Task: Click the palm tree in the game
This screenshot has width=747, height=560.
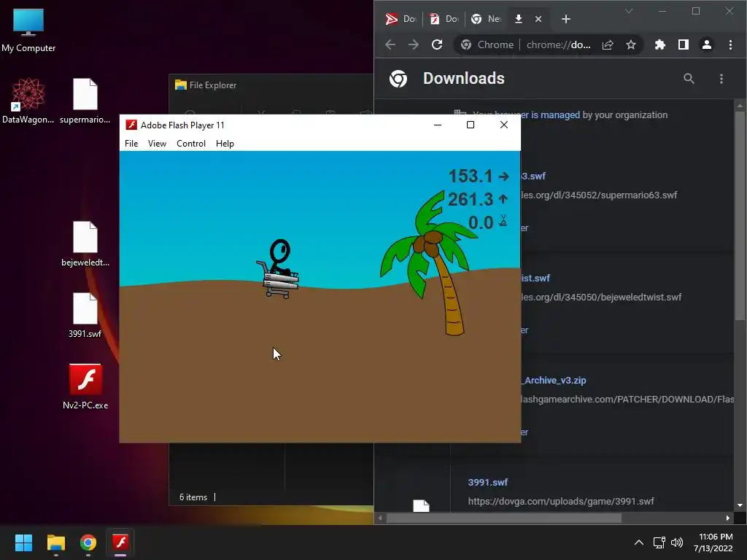Action: pyautogui.click(x=431, y=262)
